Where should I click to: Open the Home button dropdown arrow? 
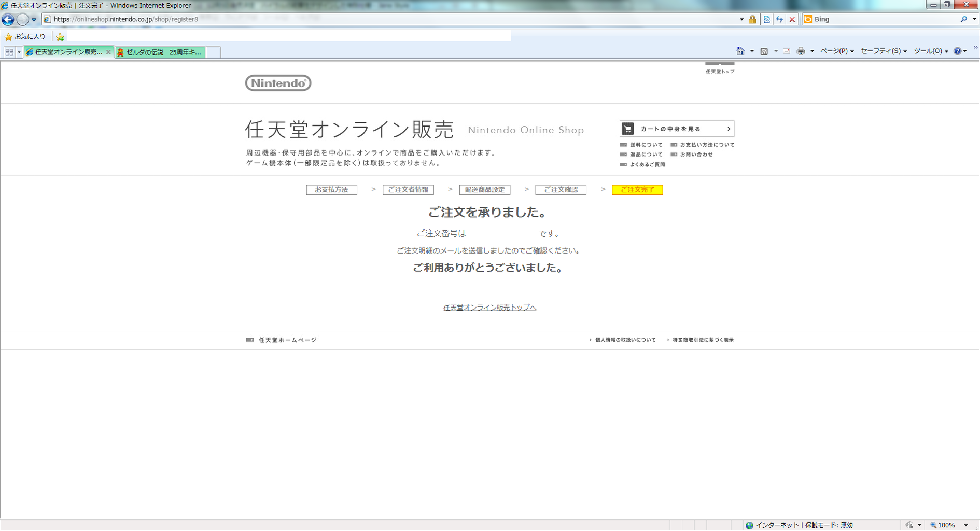point(752,51)
